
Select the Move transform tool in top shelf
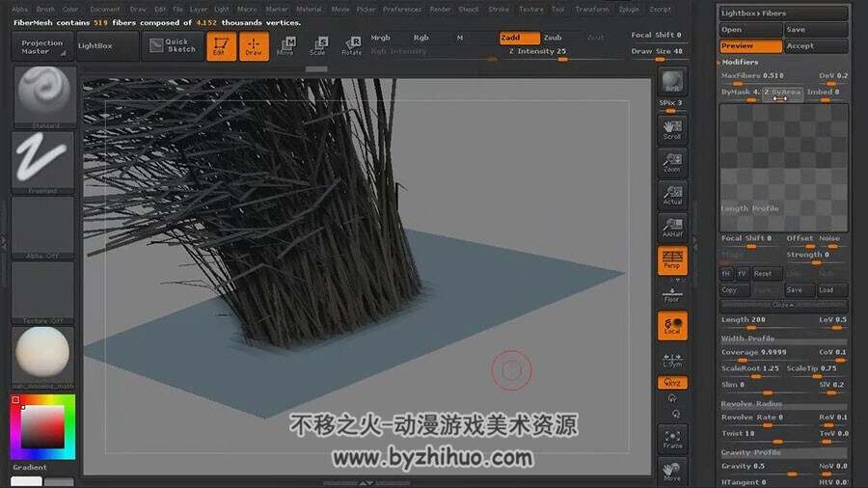285,46
